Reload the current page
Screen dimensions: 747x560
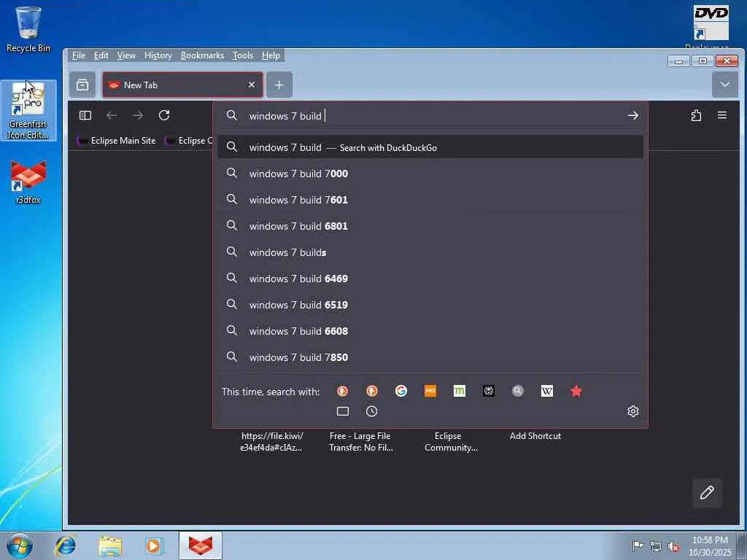coord(164,115)
